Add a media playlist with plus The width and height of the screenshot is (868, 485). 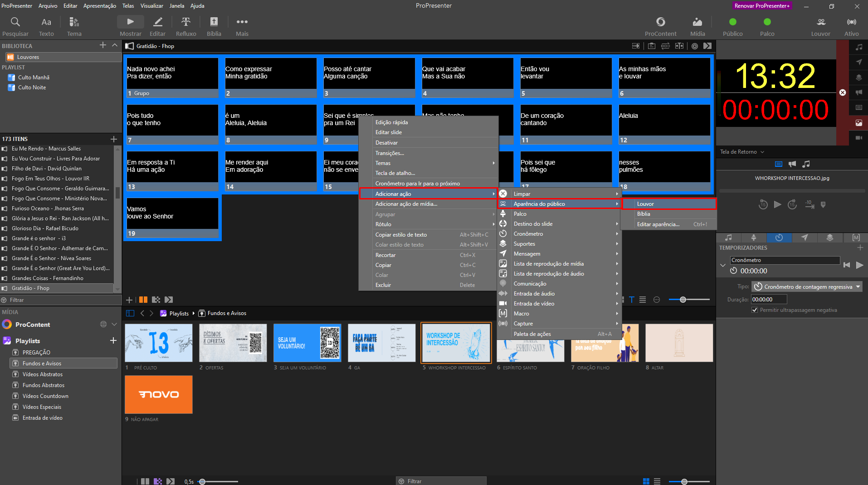pyautogui.click(x=113, y=340)
